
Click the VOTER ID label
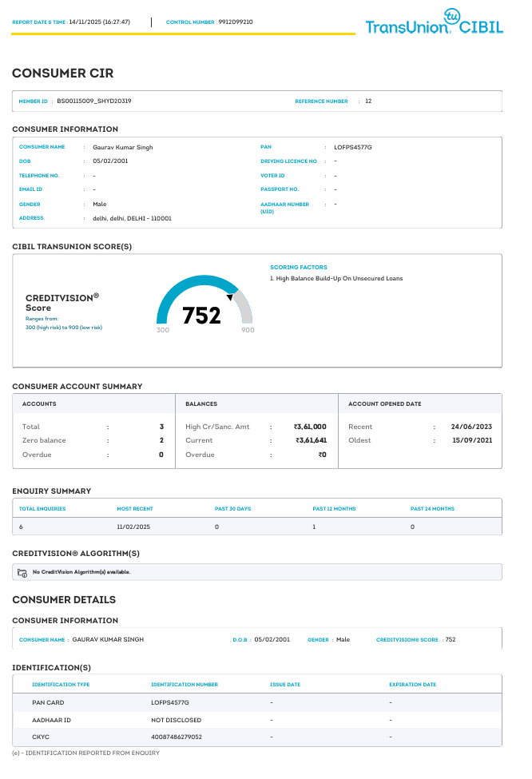coord(272,175)
